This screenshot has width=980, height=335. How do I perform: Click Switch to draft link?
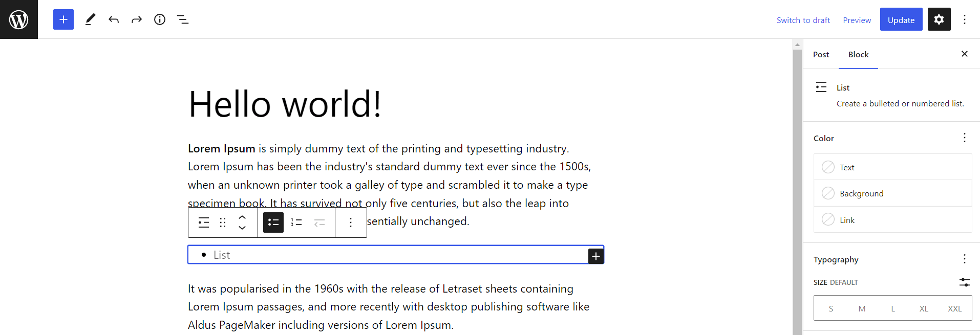click(x=803, y=20)
